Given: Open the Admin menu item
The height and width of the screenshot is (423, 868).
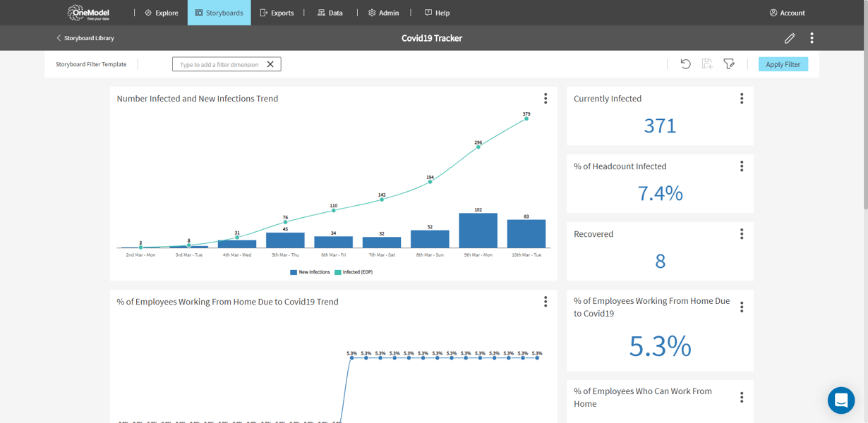Looking at the screenshot, I should [x=383, y=12].
